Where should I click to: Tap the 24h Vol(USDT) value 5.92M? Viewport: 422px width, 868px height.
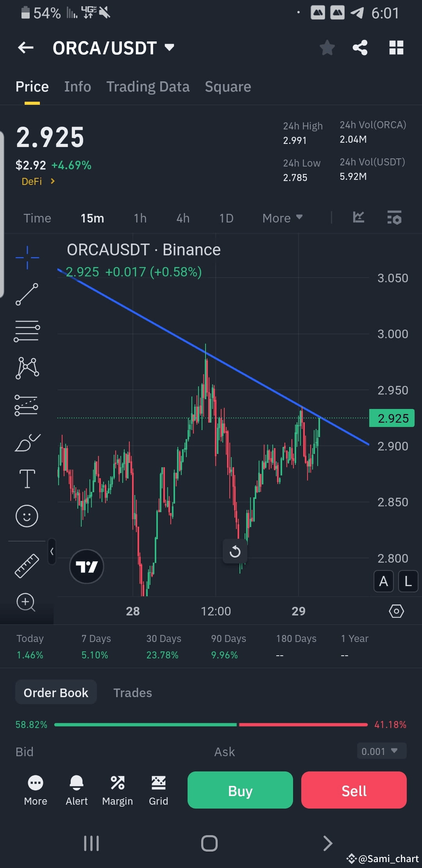[353, 176]
